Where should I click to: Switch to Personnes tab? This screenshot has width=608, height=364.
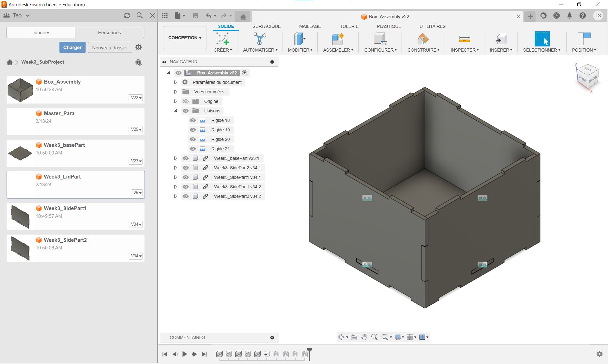[x=109, y=32]
